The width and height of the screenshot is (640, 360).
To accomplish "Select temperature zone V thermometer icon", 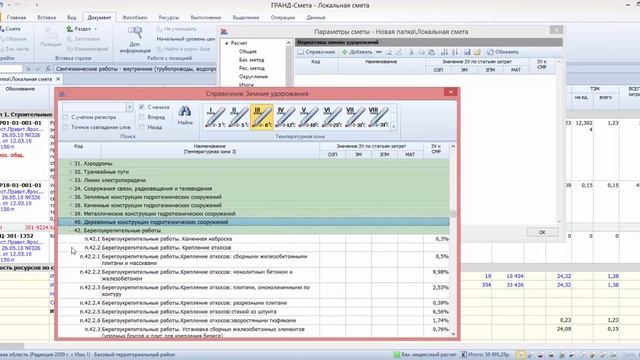I will pos(308,117).
